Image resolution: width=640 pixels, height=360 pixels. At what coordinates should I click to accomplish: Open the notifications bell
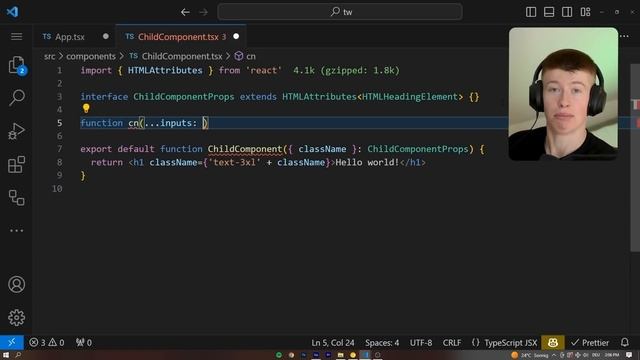tap(624, 342)
